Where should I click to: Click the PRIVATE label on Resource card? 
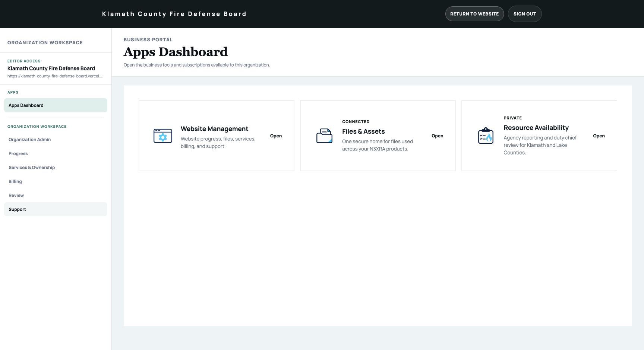(513, 118)
